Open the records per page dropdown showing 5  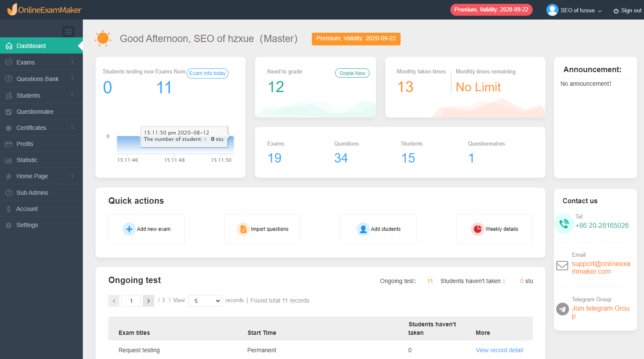pos(205,301)
